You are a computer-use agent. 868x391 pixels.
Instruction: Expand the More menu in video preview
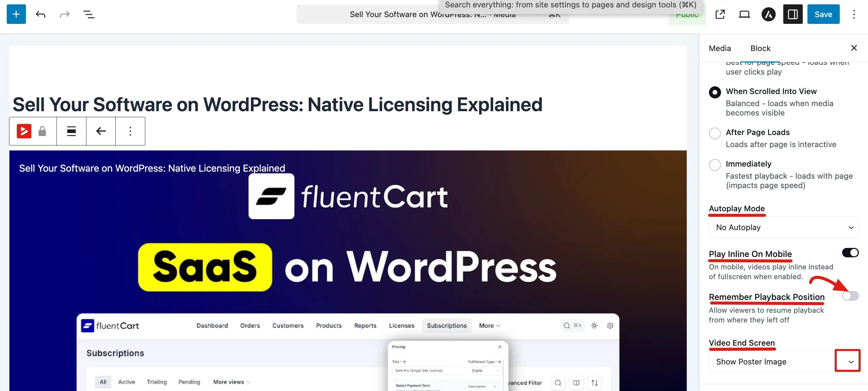point(490,325)
